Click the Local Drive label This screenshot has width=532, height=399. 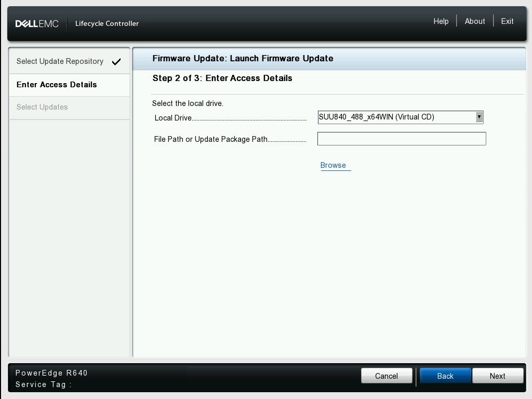pos(174,118)
